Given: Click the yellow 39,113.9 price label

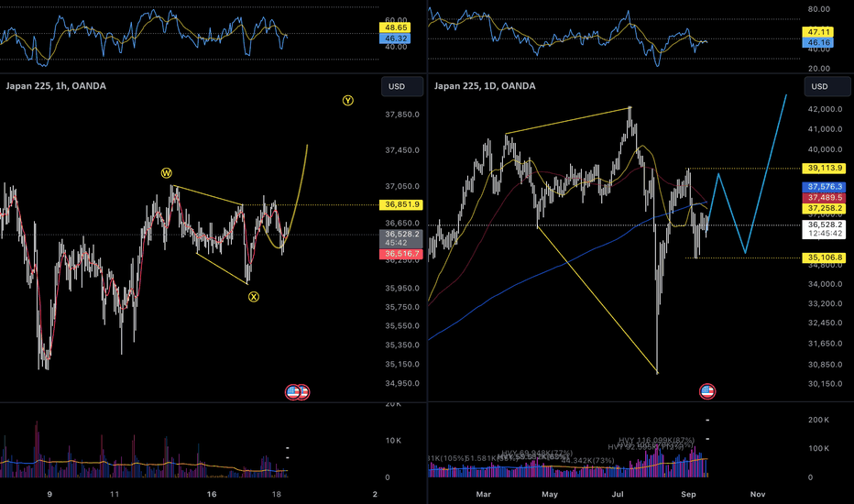Looking at the screenshot, I should pyautogui.click(x=825, y=168).
